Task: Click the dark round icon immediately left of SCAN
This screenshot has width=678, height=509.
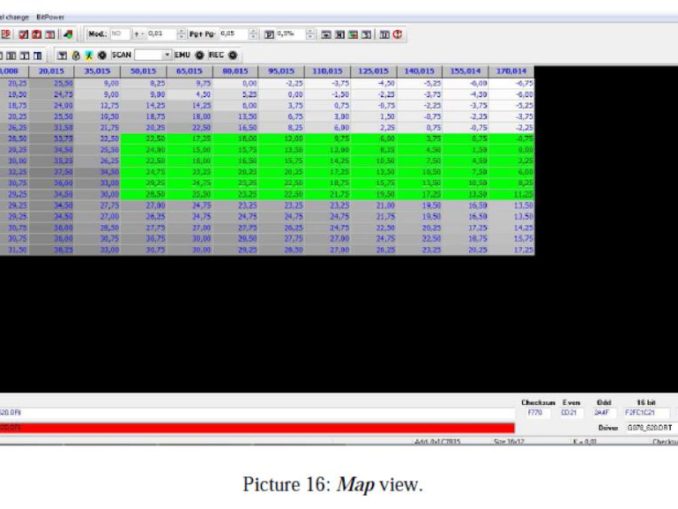Action: 103,54
